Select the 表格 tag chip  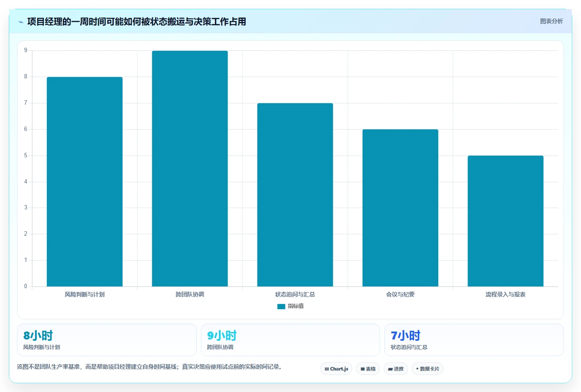coord(368,369)
